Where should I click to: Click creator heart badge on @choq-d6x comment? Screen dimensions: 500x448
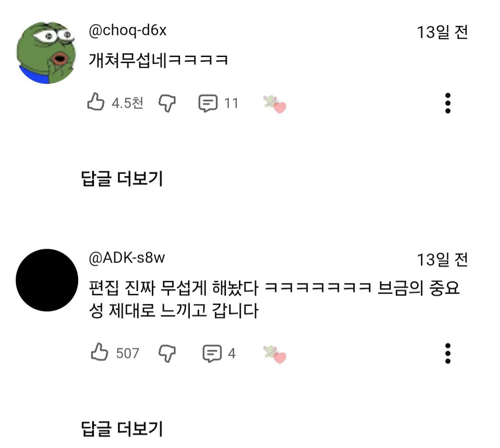tap(274, 104)
